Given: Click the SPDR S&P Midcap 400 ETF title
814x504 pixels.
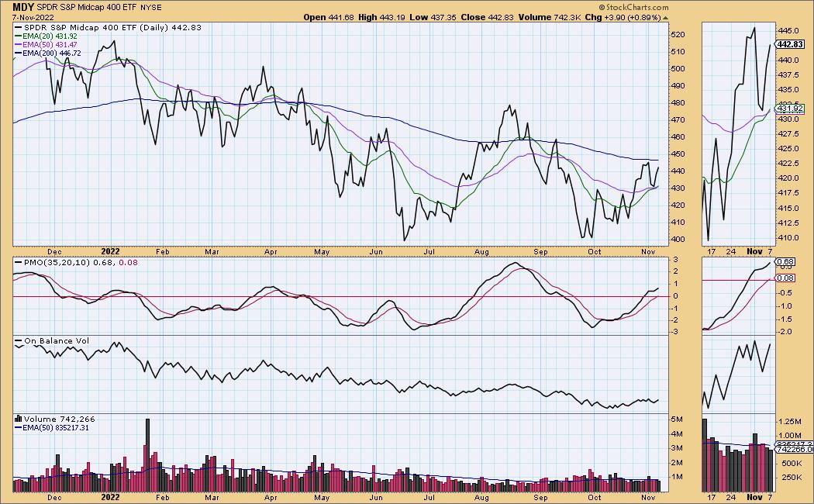Looking at the screenshot, I should 87,7.
